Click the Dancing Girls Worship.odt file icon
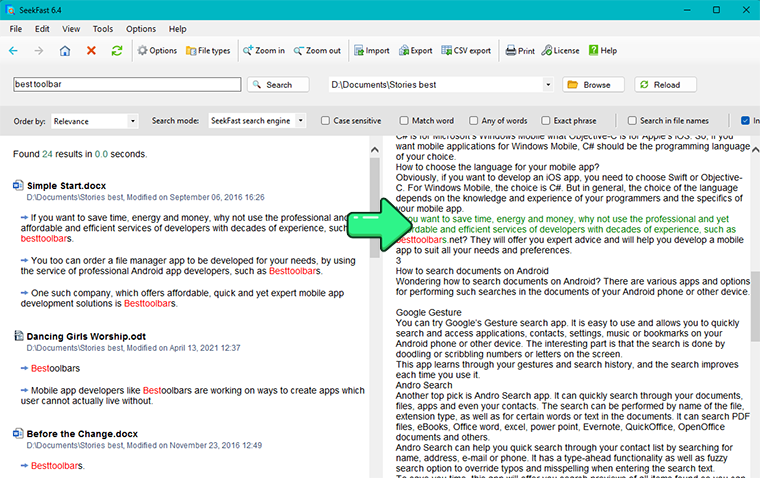Image resolution: width=760 pixels, height=478 pixels. pos(18,335)
